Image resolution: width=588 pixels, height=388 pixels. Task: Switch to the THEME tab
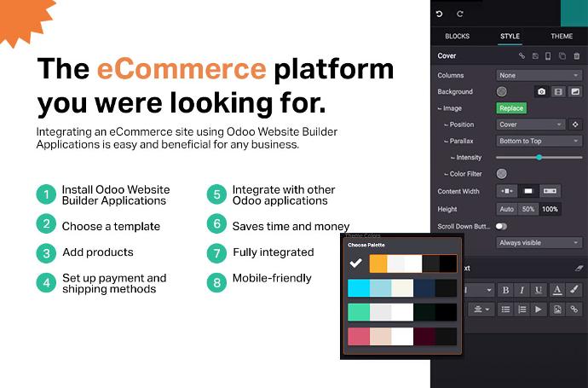(x=562, y=37)
